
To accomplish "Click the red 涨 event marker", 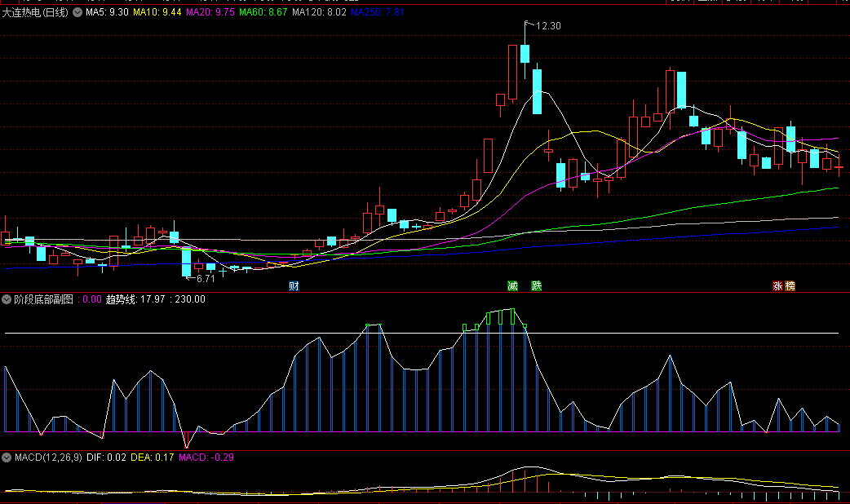I will pyautogui.click(x=778, y=286).
